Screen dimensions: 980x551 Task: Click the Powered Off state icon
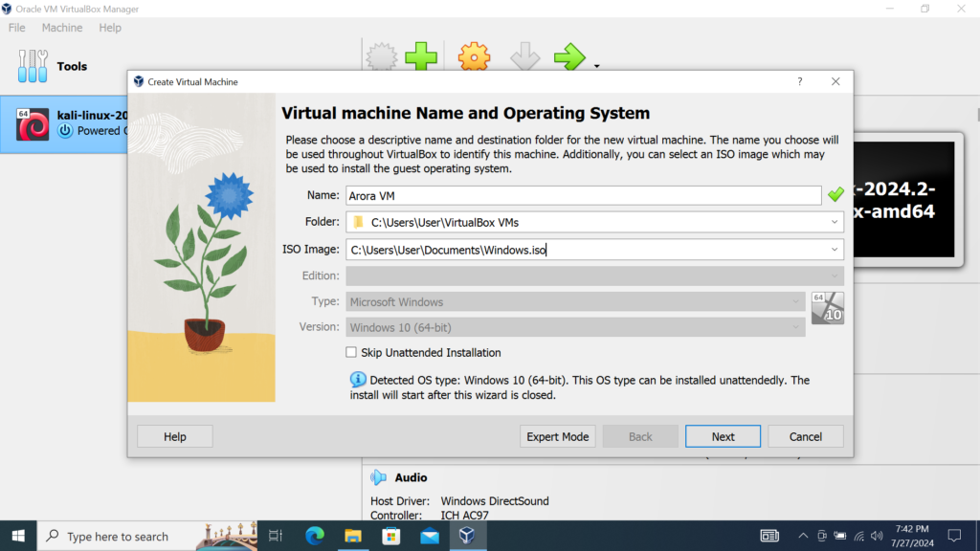tap(65, 130)
